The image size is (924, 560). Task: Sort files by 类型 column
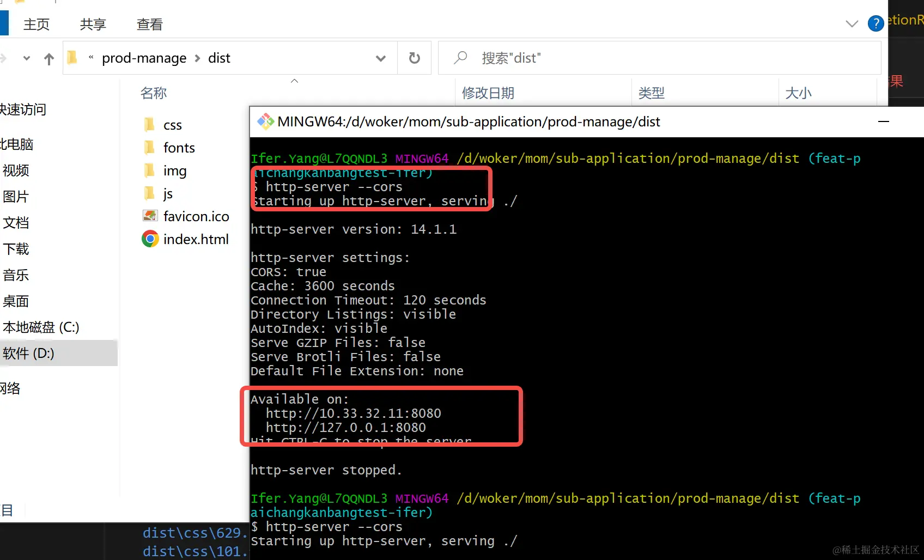(x=652, y=93)
